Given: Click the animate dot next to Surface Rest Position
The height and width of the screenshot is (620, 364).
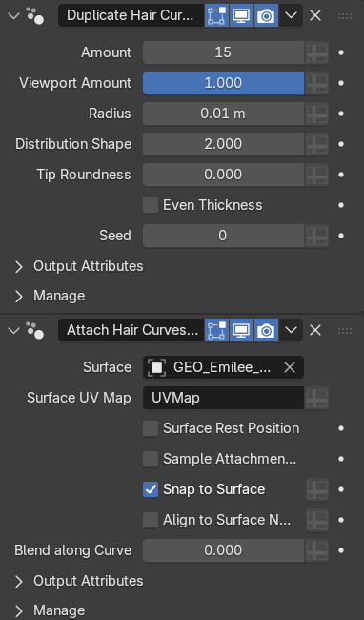Looking at the screenshot, I should [341, 428].
